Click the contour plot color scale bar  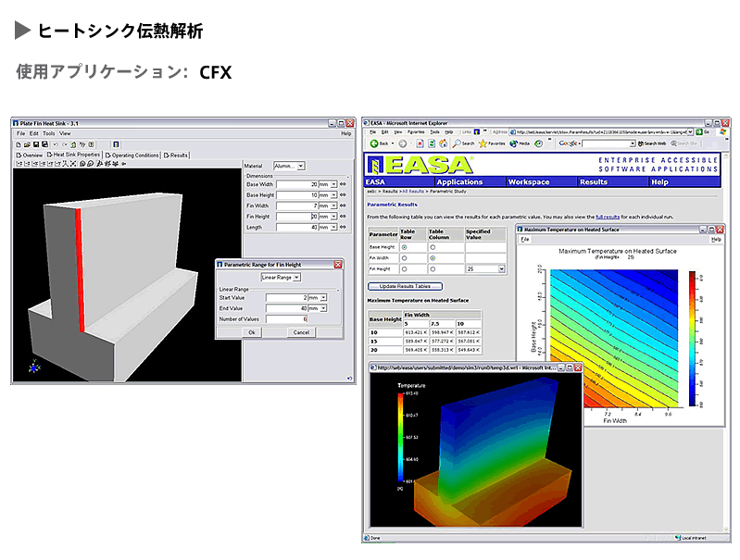click(693, 338)
